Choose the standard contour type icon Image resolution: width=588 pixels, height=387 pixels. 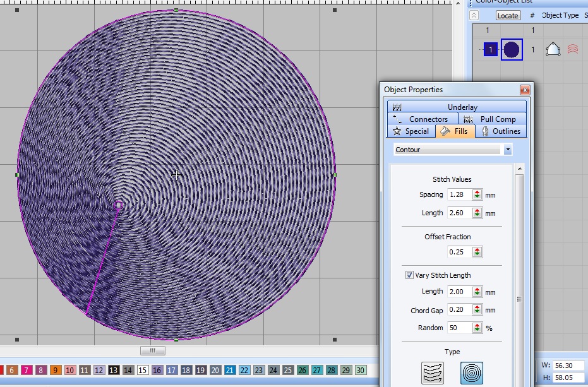432,373
